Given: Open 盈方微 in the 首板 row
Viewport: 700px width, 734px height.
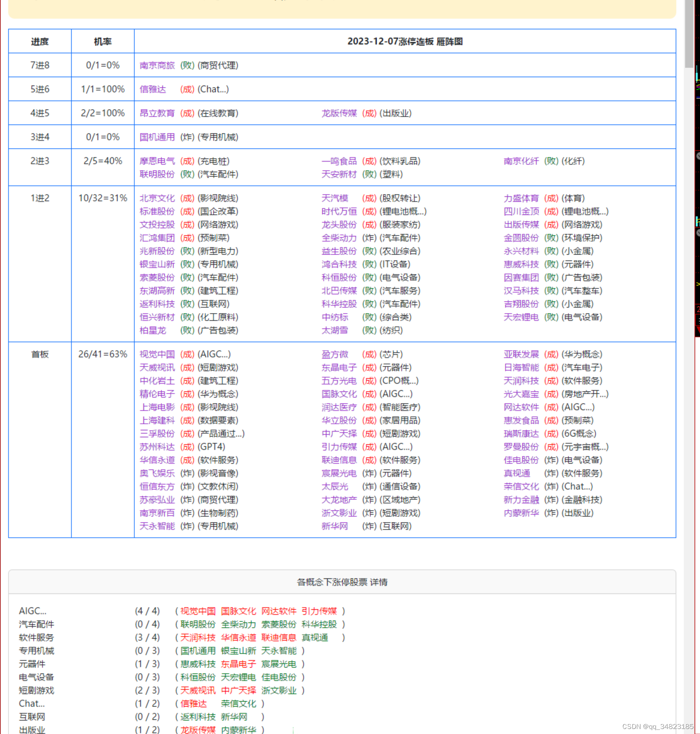Looking at the screenshot, I should [335, 355].
